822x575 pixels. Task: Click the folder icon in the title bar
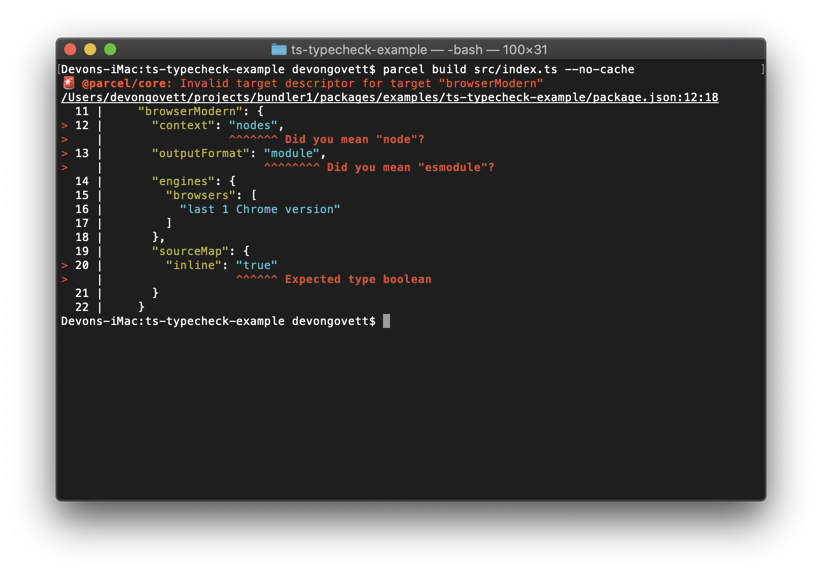279,49
